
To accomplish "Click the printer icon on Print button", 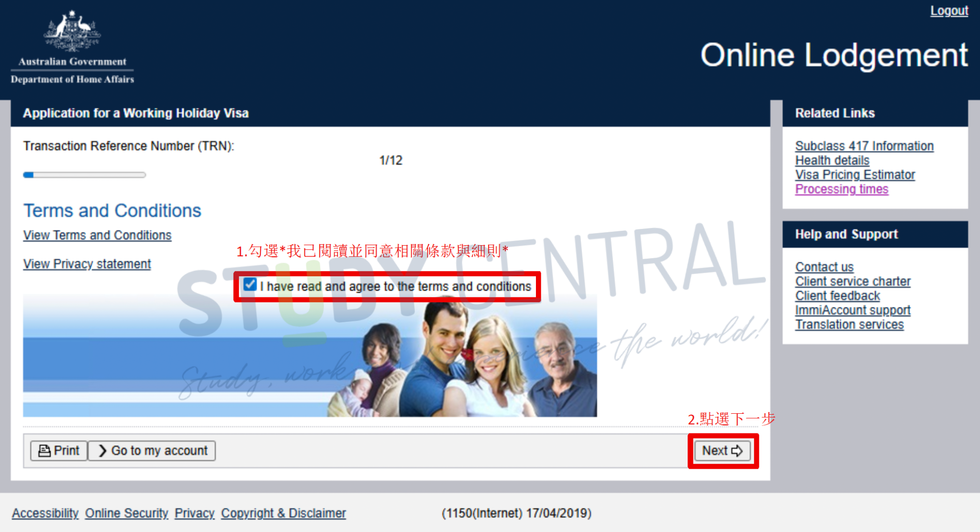I will point(45,451).
